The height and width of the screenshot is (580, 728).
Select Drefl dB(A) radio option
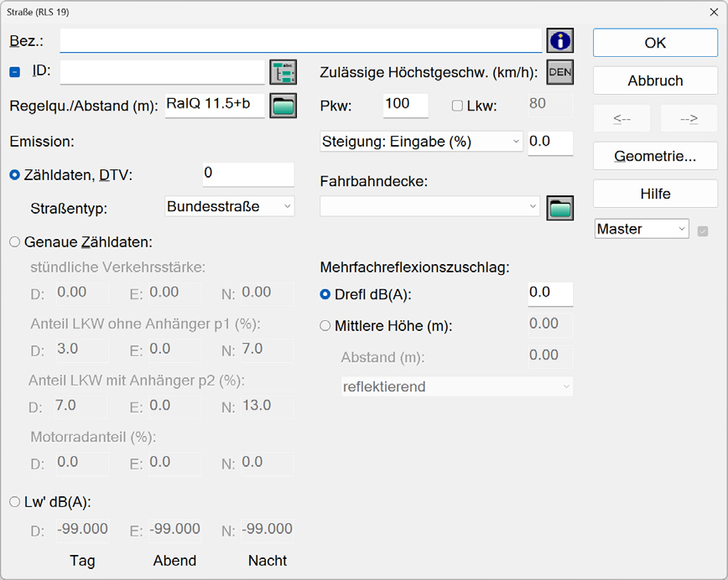click(x=325, y=294)
